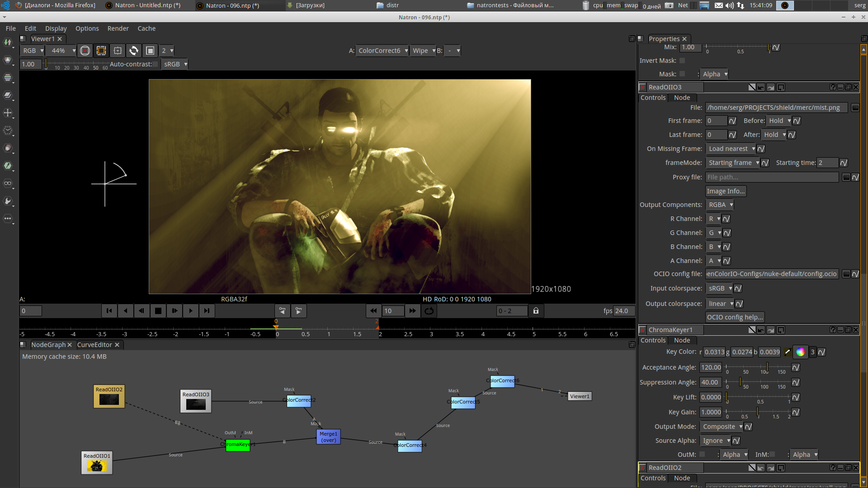Switch to the CurveEditor tab
Viewport: 868px width, 488px height.
pyautogui.click(x=94, y=345)
